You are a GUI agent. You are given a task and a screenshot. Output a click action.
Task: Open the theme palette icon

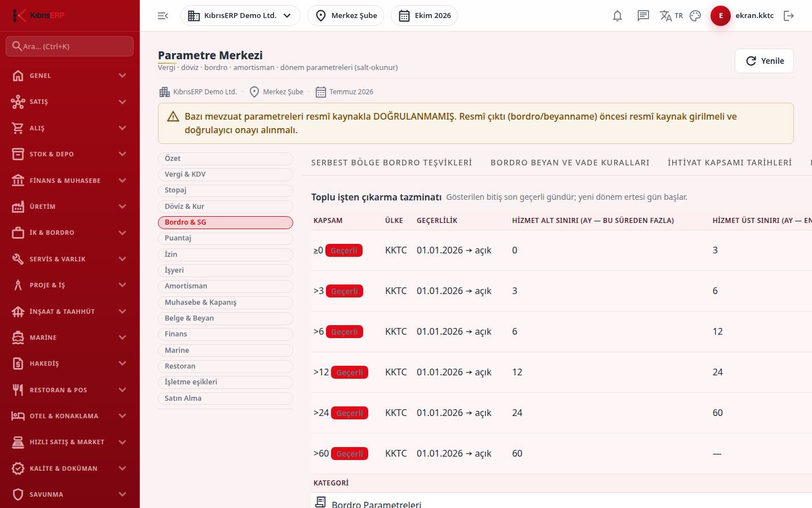click(x=695, y=16)
